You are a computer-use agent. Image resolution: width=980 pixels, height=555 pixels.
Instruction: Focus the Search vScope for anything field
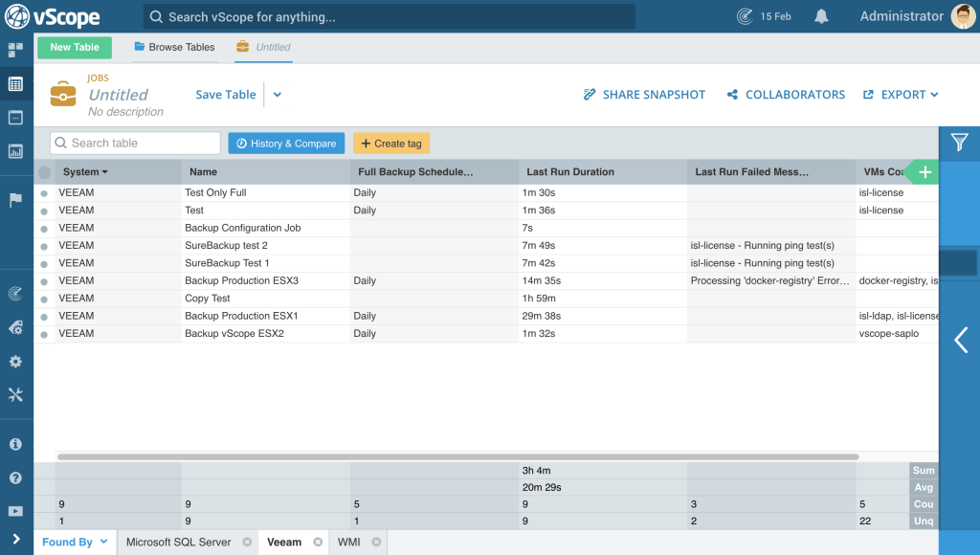coord(389,17)
